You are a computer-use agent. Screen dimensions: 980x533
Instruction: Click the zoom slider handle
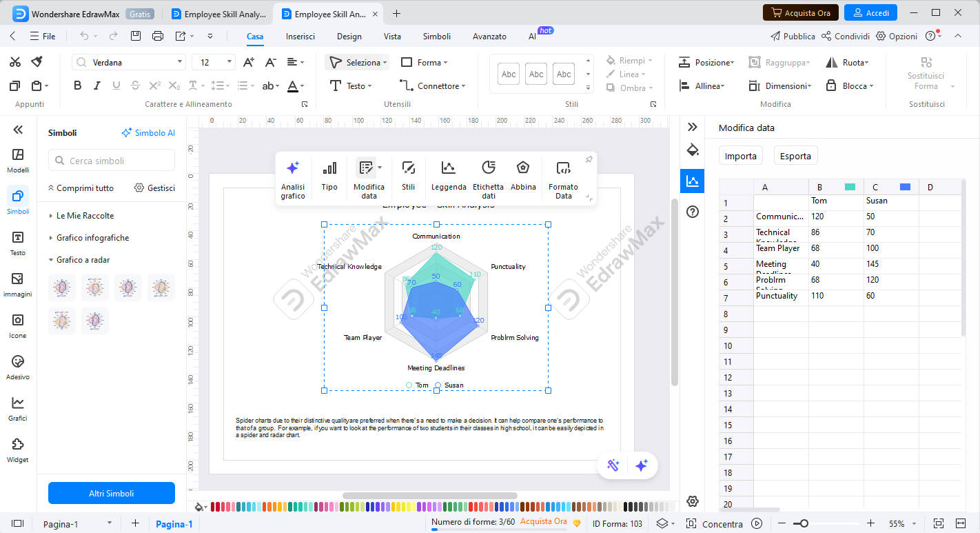[804, 524]
